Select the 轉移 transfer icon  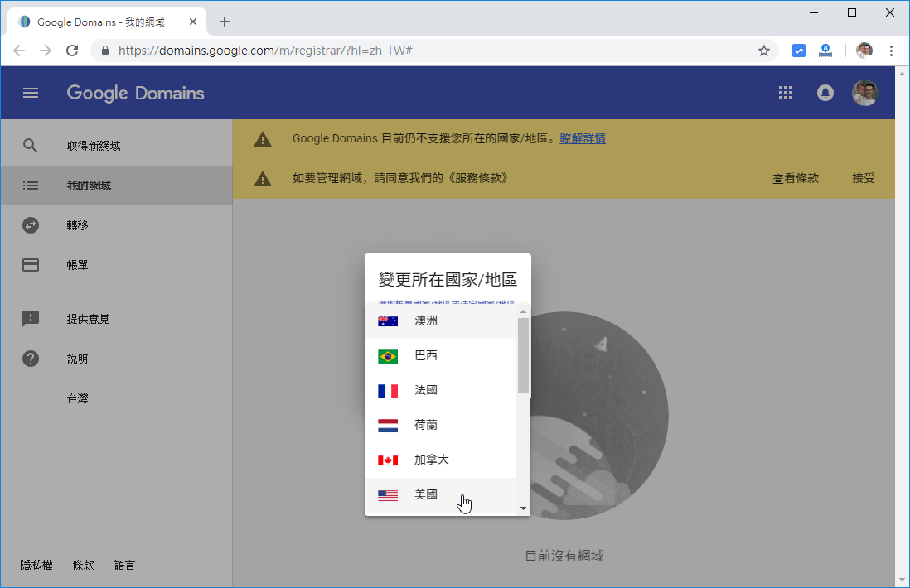31,224
